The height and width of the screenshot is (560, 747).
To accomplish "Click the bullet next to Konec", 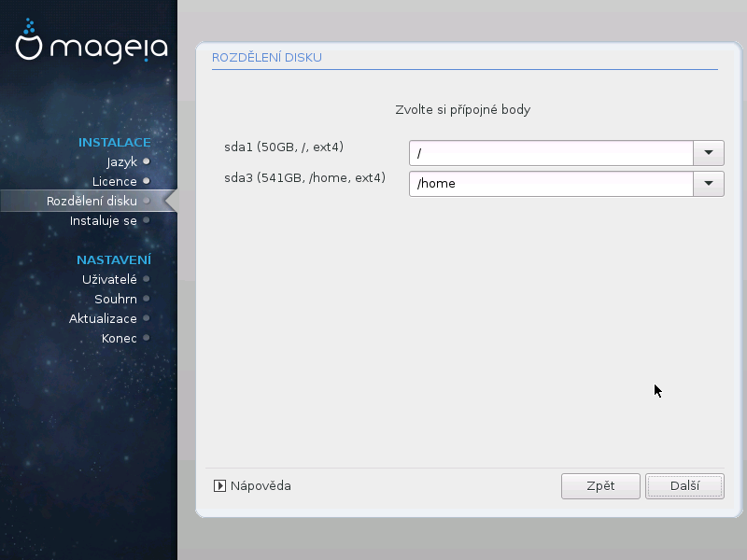I will tap(147, 338).
